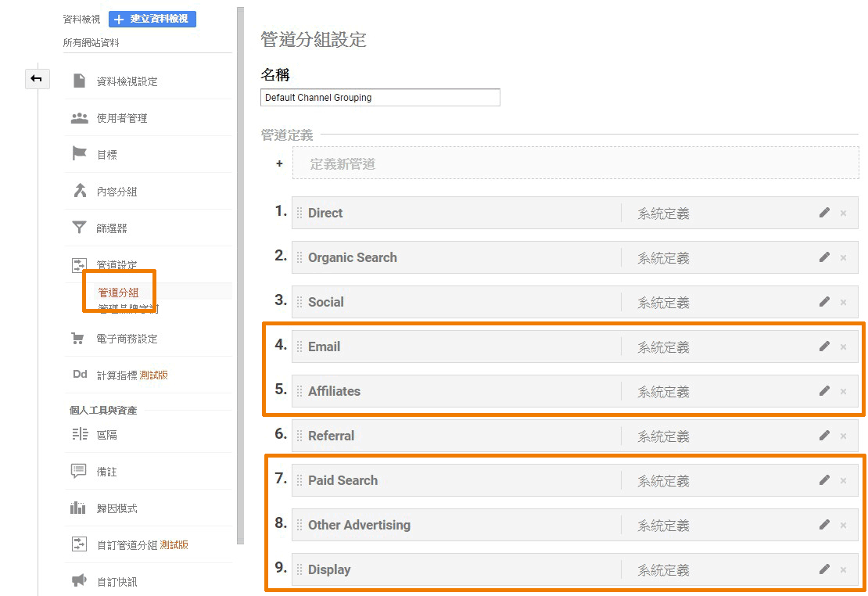Click the drag handle on Paid Search row

(299, 480)
